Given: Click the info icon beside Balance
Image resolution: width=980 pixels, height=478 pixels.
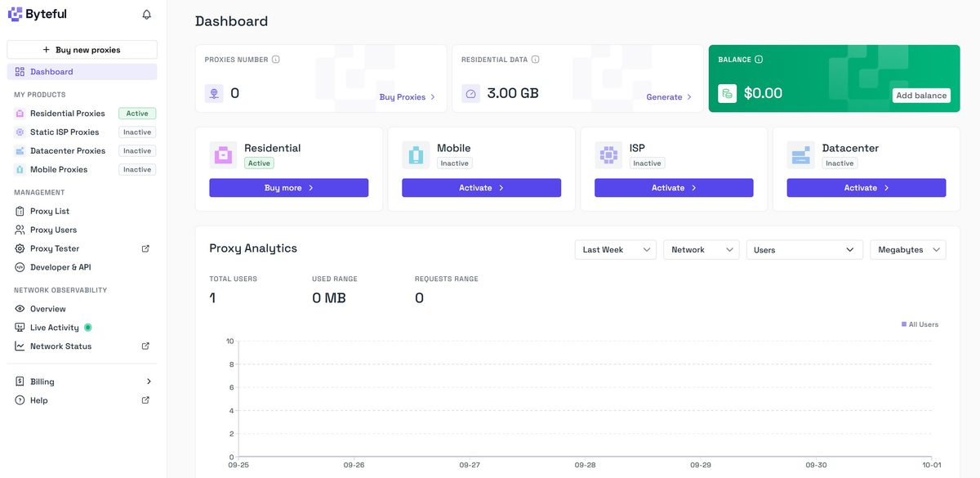Looking at the screenshot, I should (x=759, y=60).
